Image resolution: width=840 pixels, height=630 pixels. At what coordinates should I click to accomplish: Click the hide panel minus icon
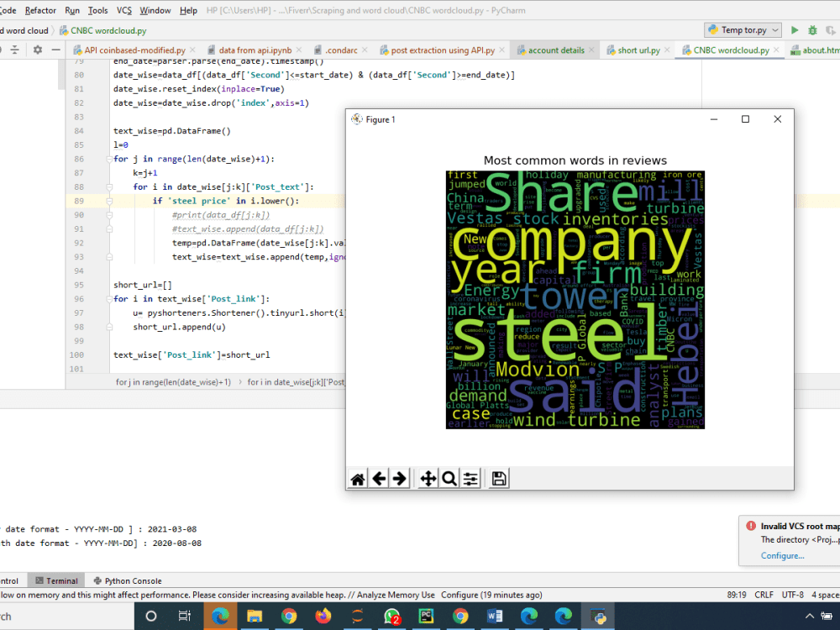(55, 50)
